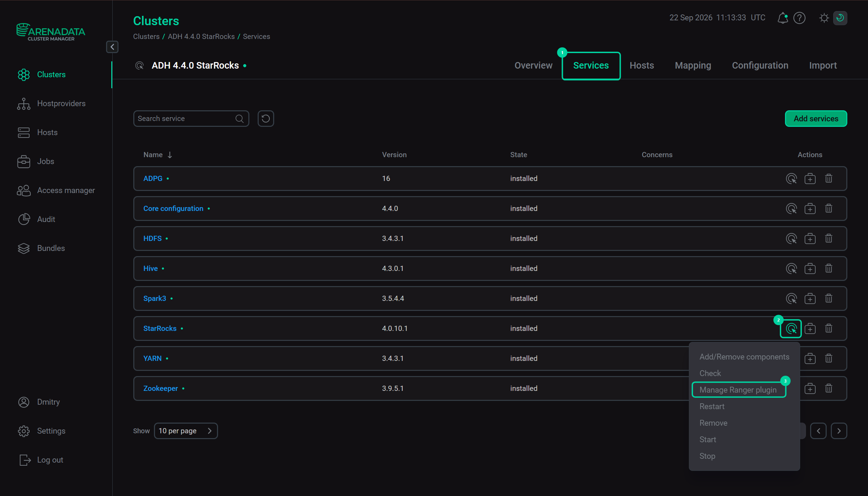This screenshot has height=496, width=868.
Task: Open Settings in sidebar
Action: pyautogui.click(x=51, y=431)
